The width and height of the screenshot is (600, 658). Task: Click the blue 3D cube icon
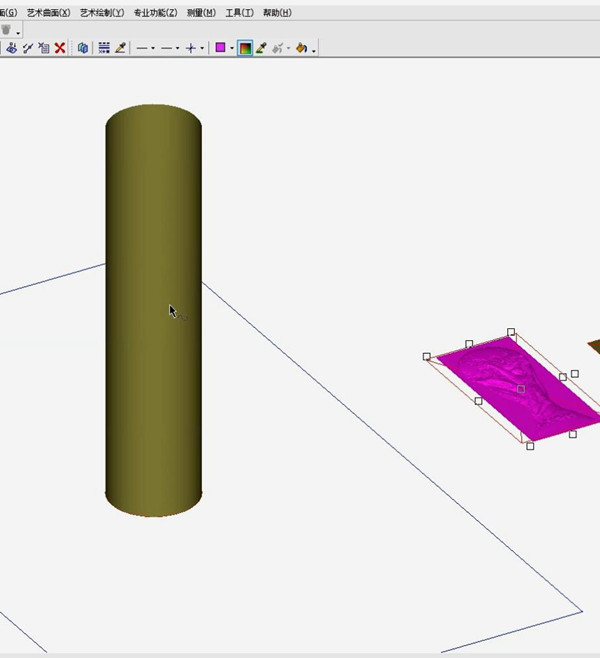click(83, 48)
